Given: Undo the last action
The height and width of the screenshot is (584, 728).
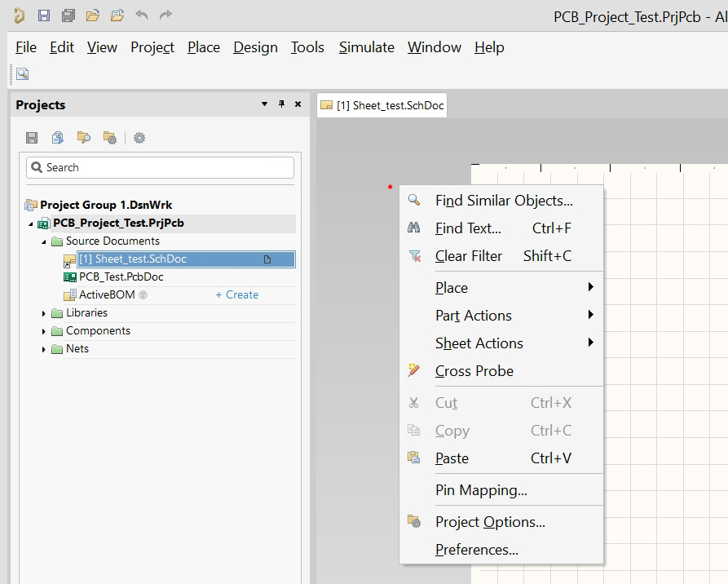Looking at the screenshot, I should [142, 15].
